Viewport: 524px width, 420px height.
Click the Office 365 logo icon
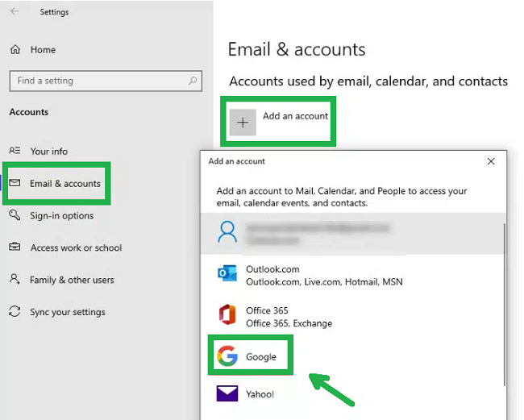pyautogui.click(x=227, y=315)
